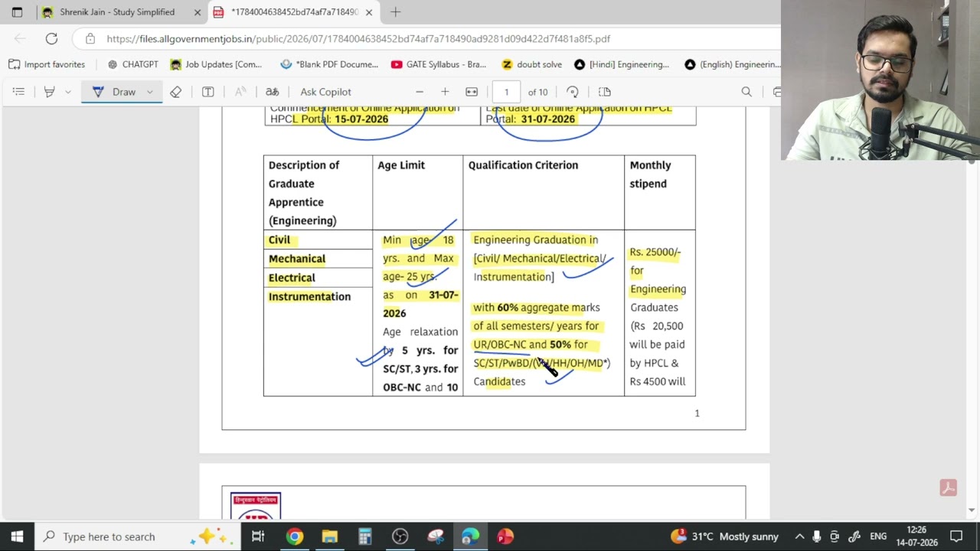Close the PDF tab
980x551 pixels.
(x=369, y=12)
